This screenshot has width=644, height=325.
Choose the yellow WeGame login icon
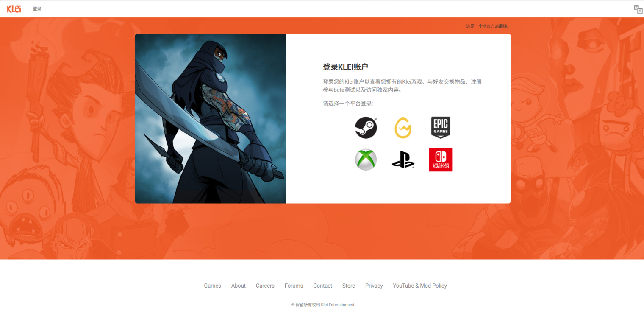tap(403, 128)
